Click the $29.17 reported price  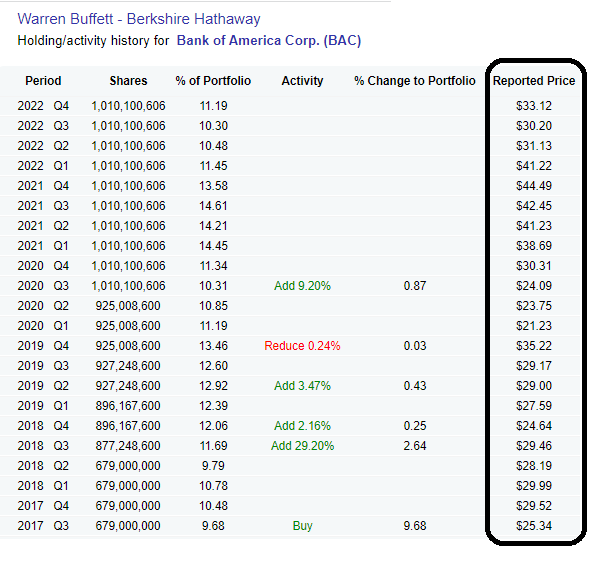click(x=534, y=366)
